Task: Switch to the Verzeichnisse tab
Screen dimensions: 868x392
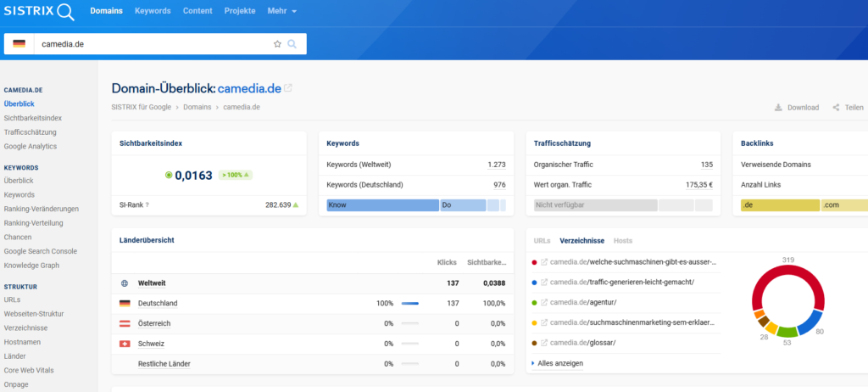Action: [x=581, y=241]
